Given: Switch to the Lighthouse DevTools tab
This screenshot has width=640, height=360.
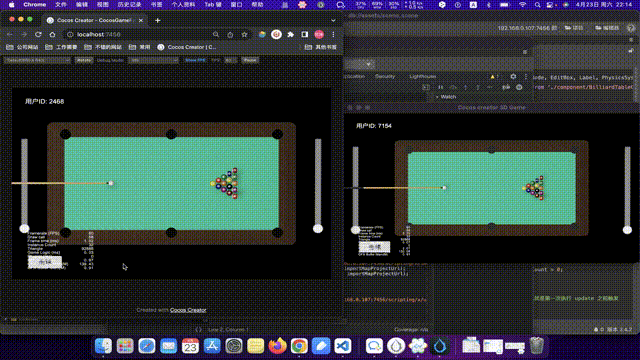Looking at the screenshot, I should 422,76.
